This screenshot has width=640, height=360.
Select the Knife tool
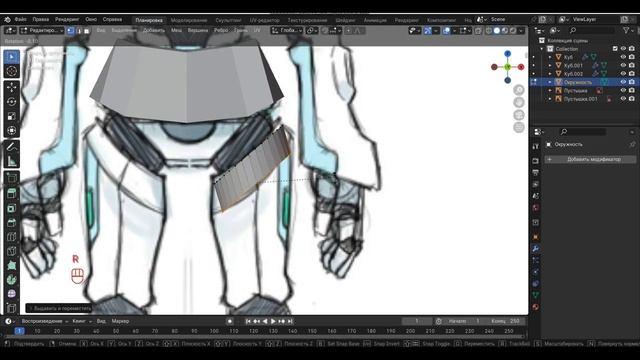pos(11,251)
